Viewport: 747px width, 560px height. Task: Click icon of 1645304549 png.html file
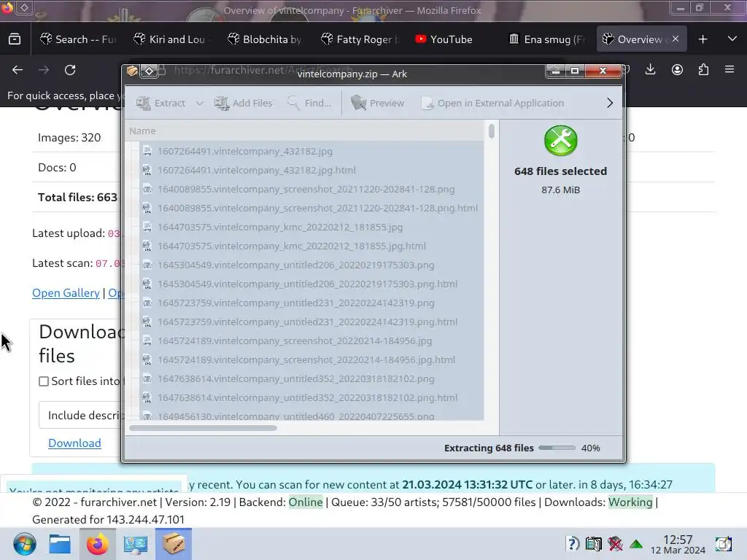click(147, 284)
